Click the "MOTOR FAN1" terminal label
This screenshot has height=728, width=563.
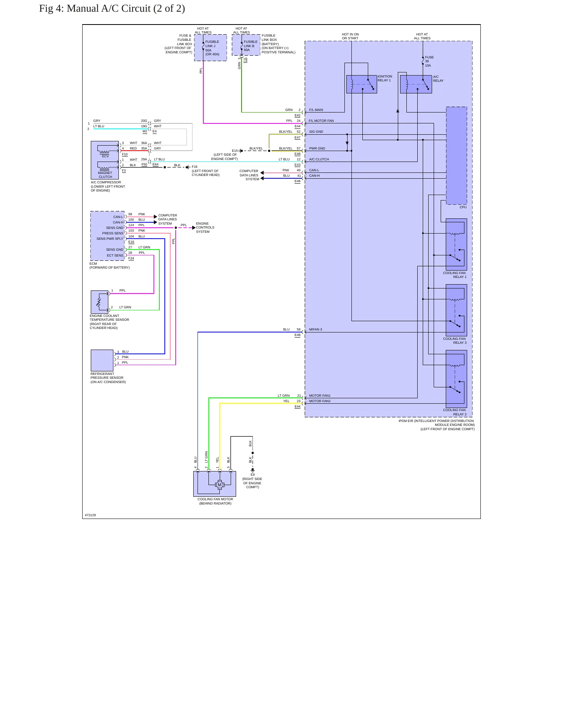[x=320, y=396]
